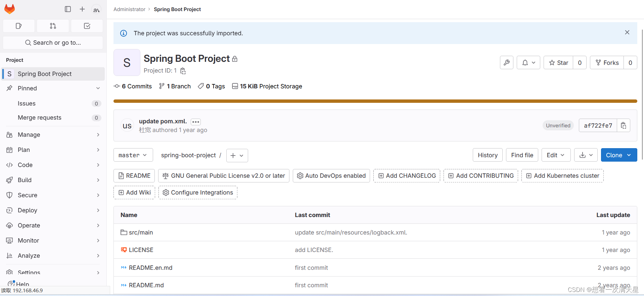View the 0 Tags link
Screen dimensions: 644x296
point(212,86)
